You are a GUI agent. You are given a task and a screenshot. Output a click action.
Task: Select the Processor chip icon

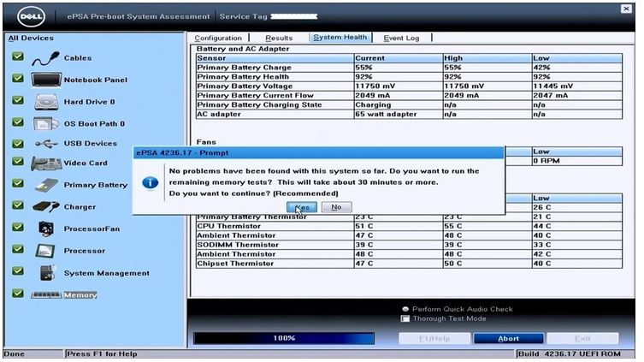45,251
